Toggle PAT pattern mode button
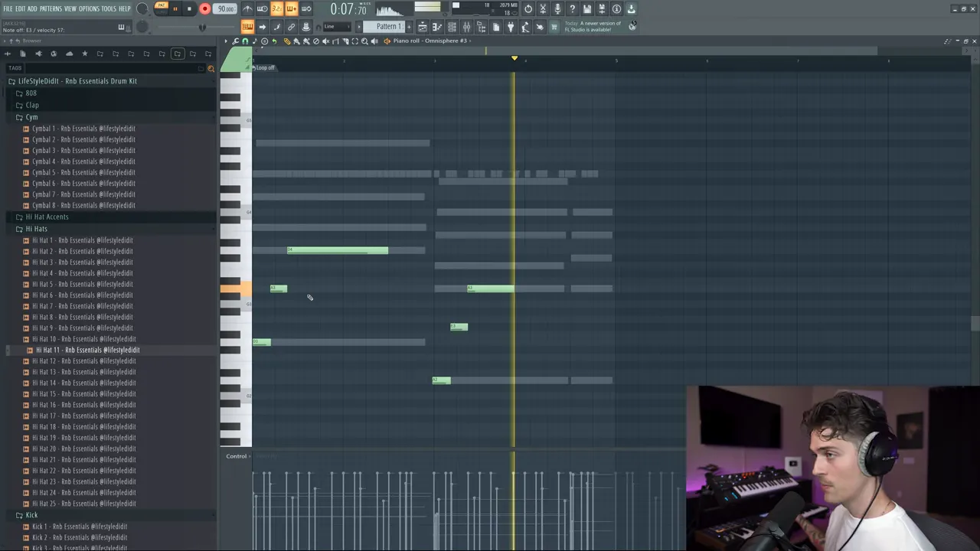The height and width of the screenshot is (551, 980). point(161,6)
